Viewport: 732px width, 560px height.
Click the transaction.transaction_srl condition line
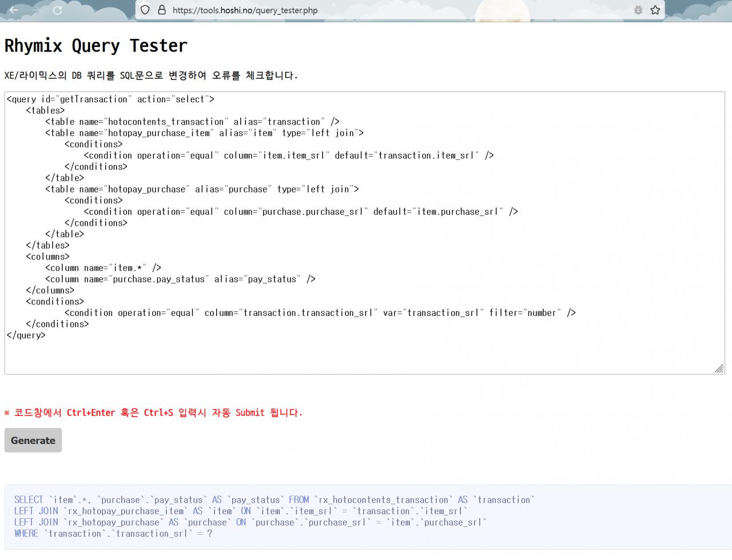click(320, 313)
